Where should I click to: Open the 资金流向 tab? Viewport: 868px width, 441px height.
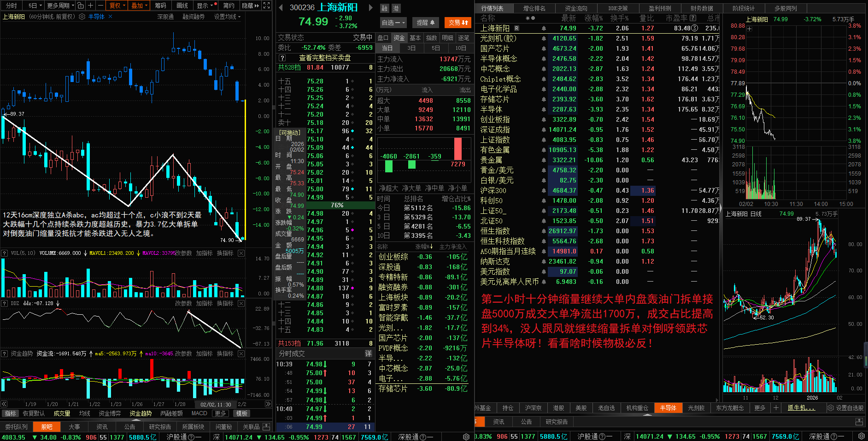point(576,8)
